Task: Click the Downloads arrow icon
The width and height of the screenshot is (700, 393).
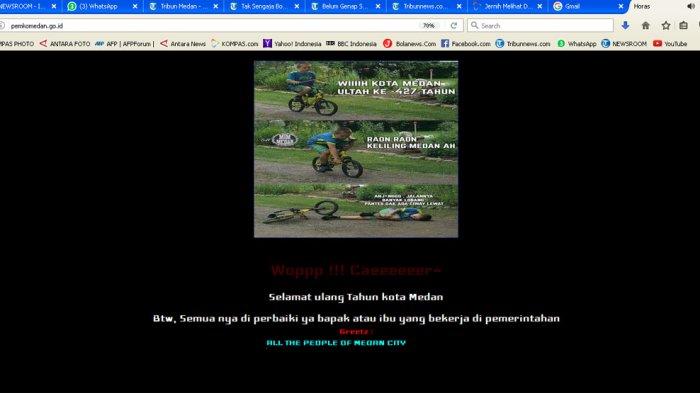Action: [625, 25]
